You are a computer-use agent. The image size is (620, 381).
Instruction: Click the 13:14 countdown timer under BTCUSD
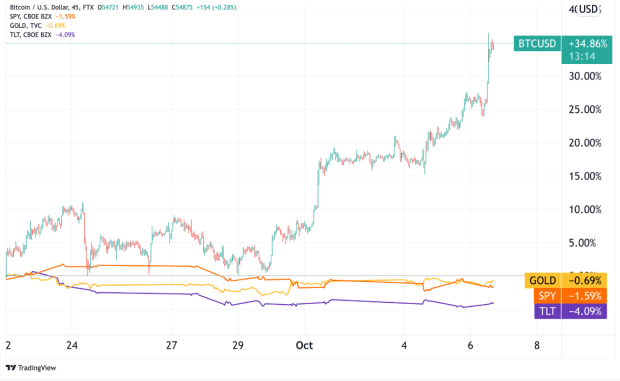(x=582, y=57)
